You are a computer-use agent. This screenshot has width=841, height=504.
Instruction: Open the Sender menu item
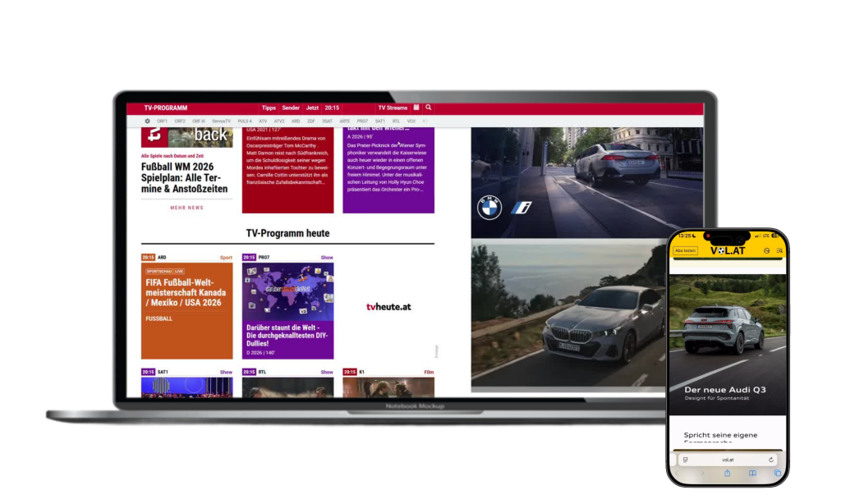[x=291, y=108]
